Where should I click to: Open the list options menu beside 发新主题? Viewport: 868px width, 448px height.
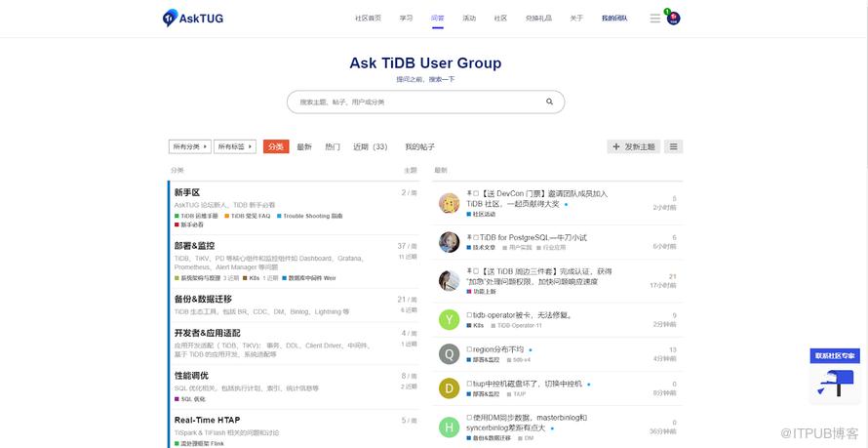point(673,146)
